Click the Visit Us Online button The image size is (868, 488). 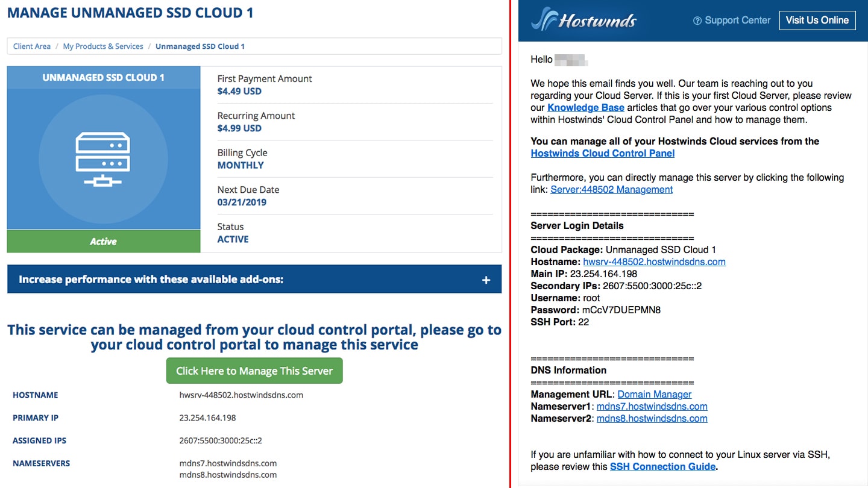point(817,20)
